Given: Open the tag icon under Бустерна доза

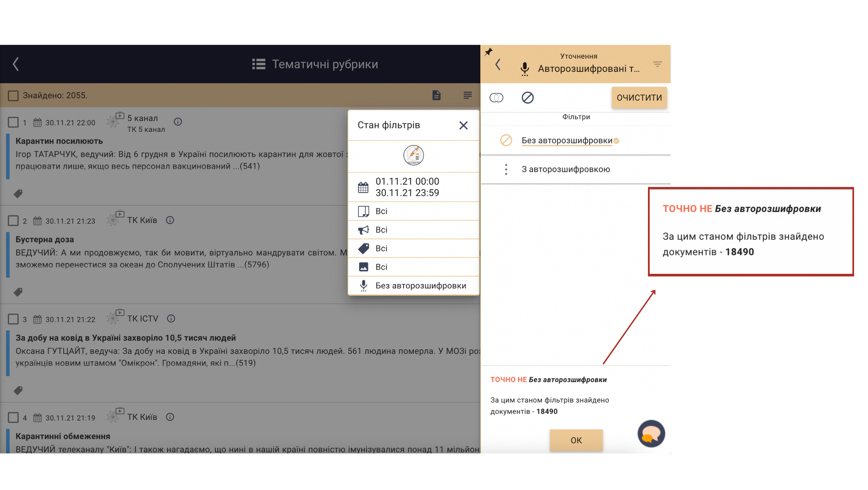Looking at the screenshot, I should [18, 292].
